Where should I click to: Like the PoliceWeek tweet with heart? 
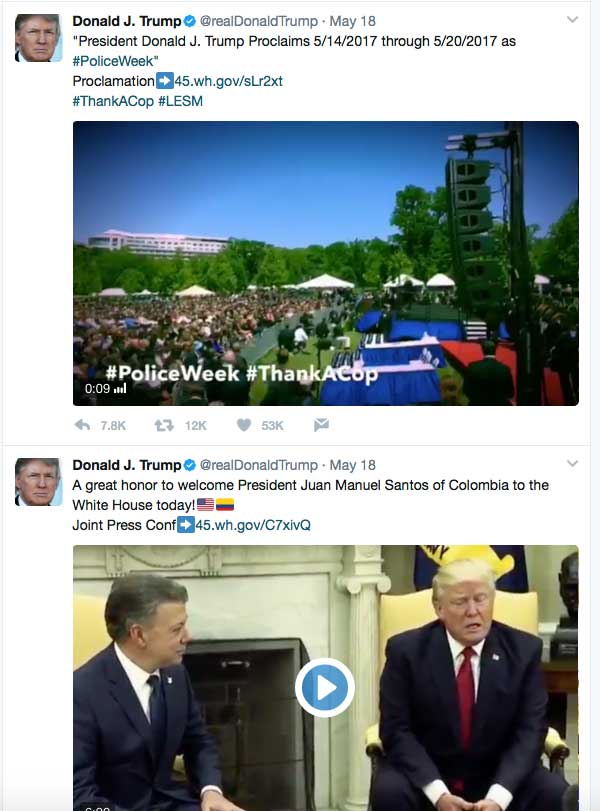coord(244,425)
